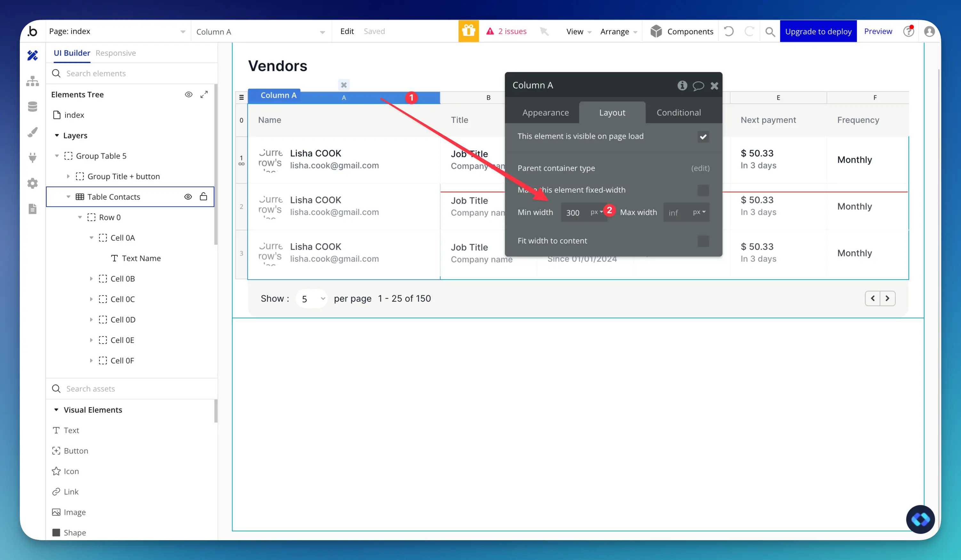961x560 pixels.
Task: Click edit next to Parent container type
Action: coord(701,168)
